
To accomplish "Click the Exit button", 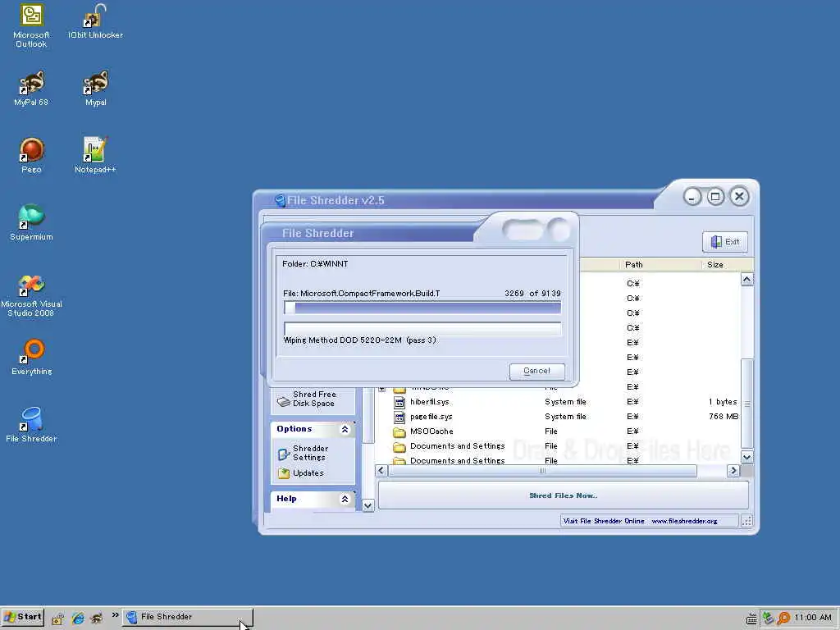I will pos(725,242).
